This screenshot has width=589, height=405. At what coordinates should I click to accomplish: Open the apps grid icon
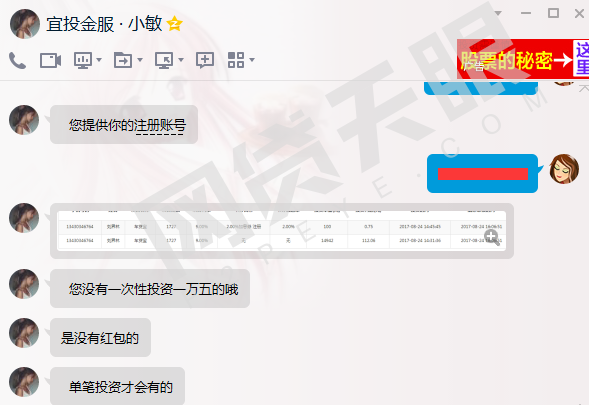tap(236, 60)
